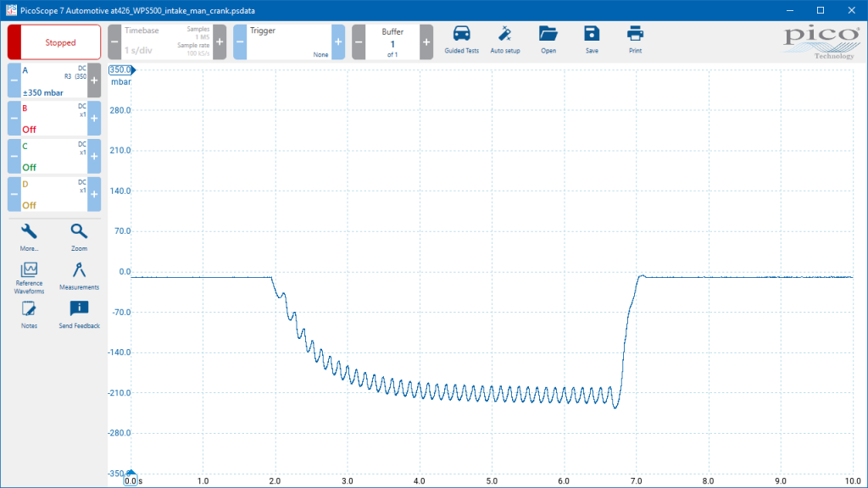This screenshot has height=488, width=868.
Task: Decrease the timebase with minus button
Action: coord(114,42)
